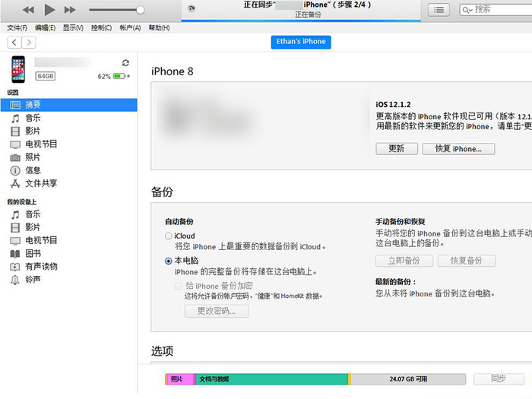Open the list view button
Screen dimensions: 532x399
[x=439, y=10]
